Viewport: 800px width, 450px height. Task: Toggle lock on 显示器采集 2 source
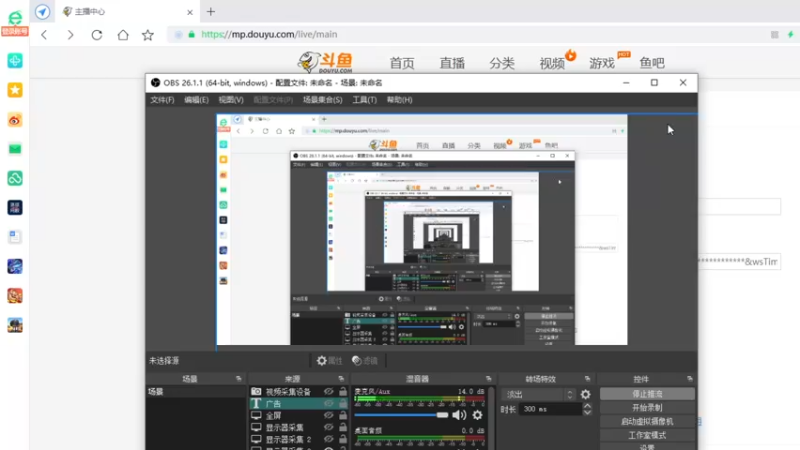pos(343,438)
